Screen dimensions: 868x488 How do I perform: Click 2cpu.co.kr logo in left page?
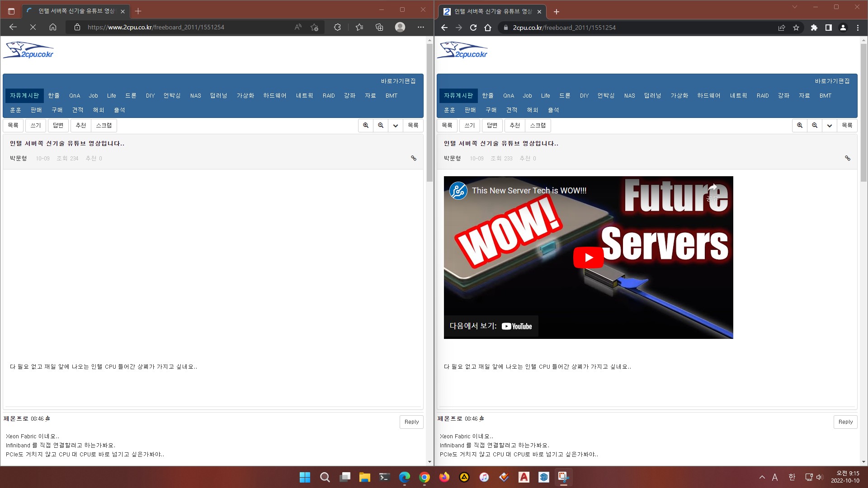(x=28, y=51)
